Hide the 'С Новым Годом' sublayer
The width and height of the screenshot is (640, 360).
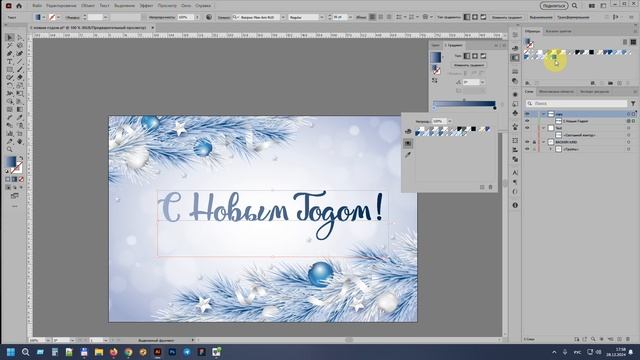[527, 121]
